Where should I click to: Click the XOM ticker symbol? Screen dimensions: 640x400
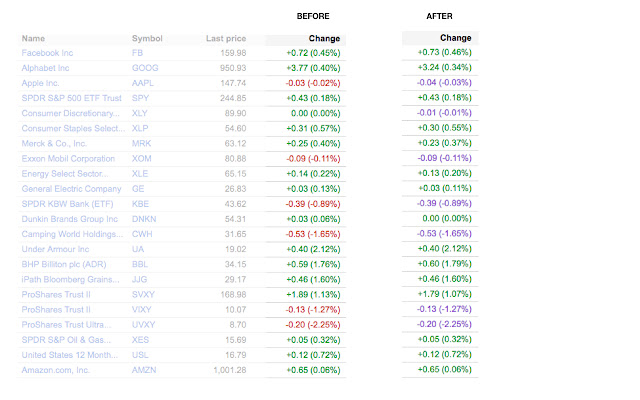[x=142, y=159]
